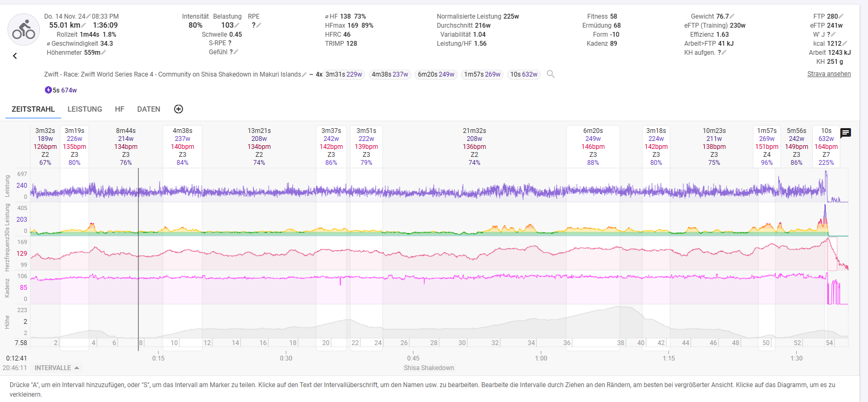868x402 pixels.
Task: Click the lightning bolt 5s power icon
Action: click(x=48, y=90)
